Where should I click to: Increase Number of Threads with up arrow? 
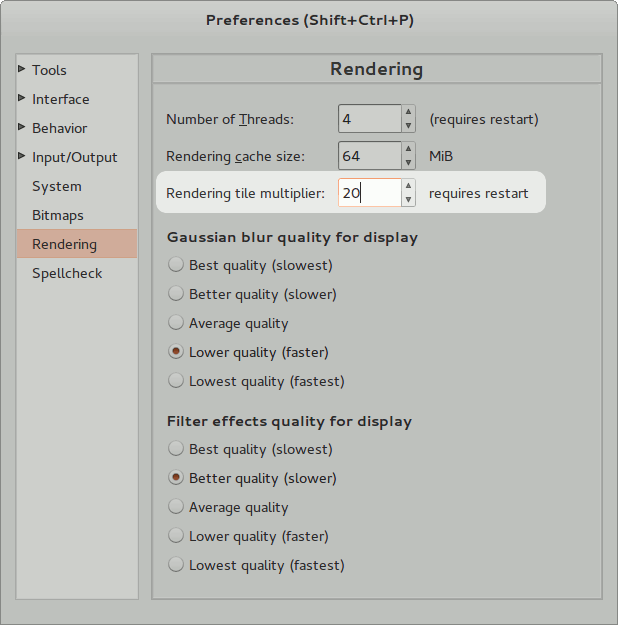(x=408, y=113)
